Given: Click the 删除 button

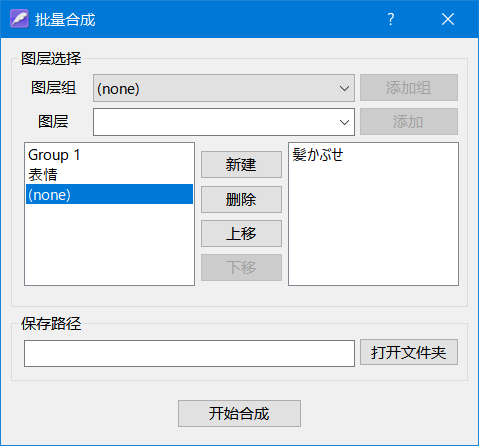Looking at the screenshot, I should pos(241,199).
